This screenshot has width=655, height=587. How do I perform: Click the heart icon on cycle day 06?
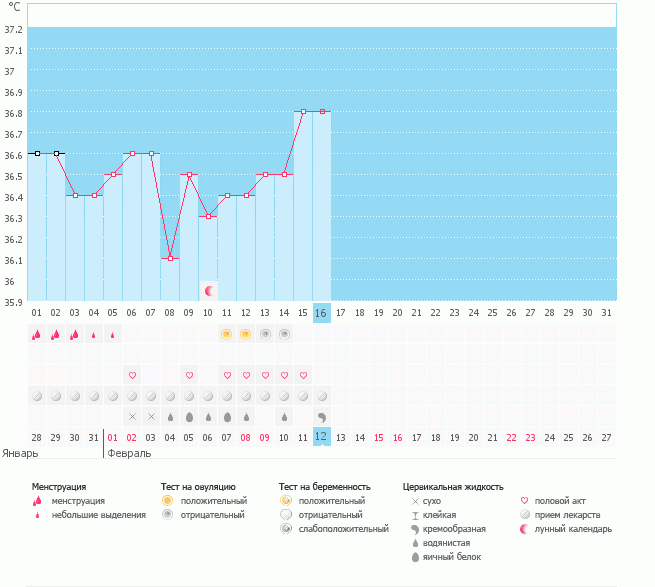[x=132, y=375]
